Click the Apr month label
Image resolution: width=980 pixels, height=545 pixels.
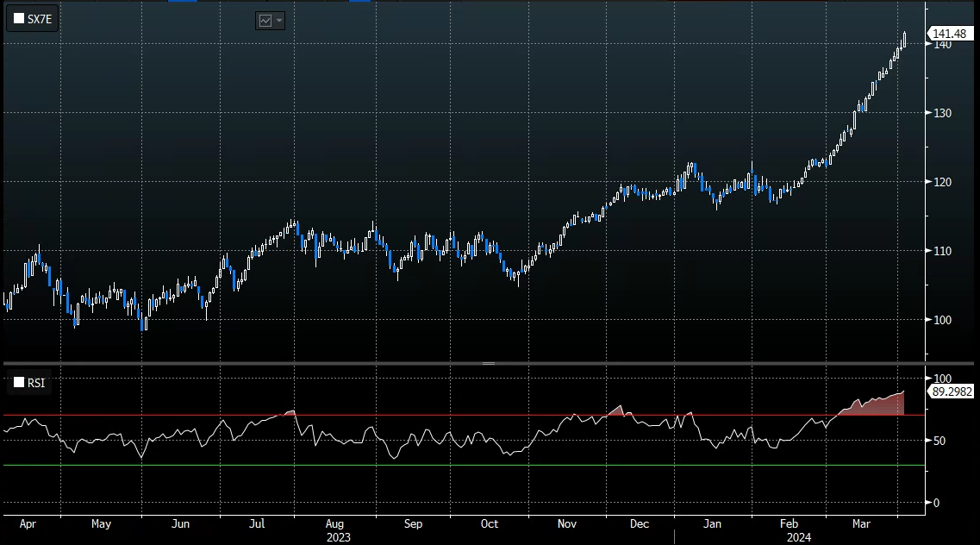click(28, 523)
